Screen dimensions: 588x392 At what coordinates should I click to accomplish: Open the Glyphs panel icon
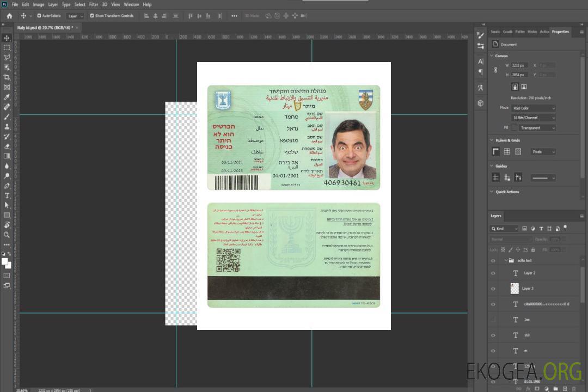tap(481, 88)
